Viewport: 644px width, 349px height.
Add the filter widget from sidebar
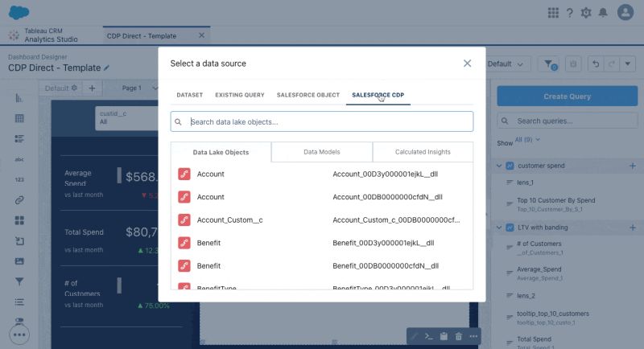(19, 281)
